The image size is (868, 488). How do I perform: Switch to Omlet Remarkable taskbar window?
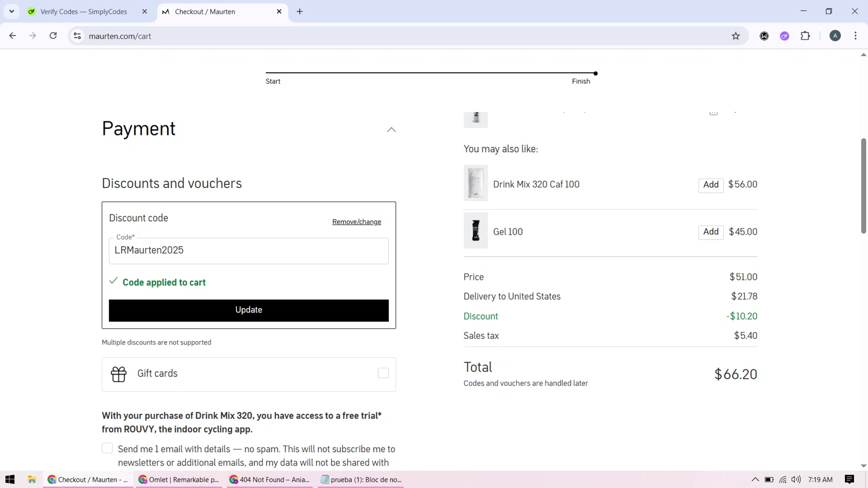point(179,479)
